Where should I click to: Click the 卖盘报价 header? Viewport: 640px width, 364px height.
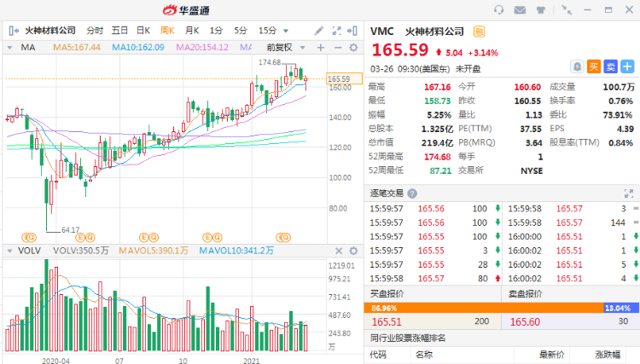click(526, 294)
